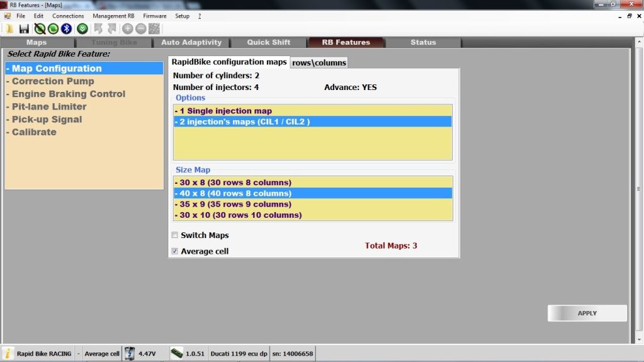Open the Firmware menu
Image resolution: width=644 pixels, height=362 pixels.
tap(155, 16)
